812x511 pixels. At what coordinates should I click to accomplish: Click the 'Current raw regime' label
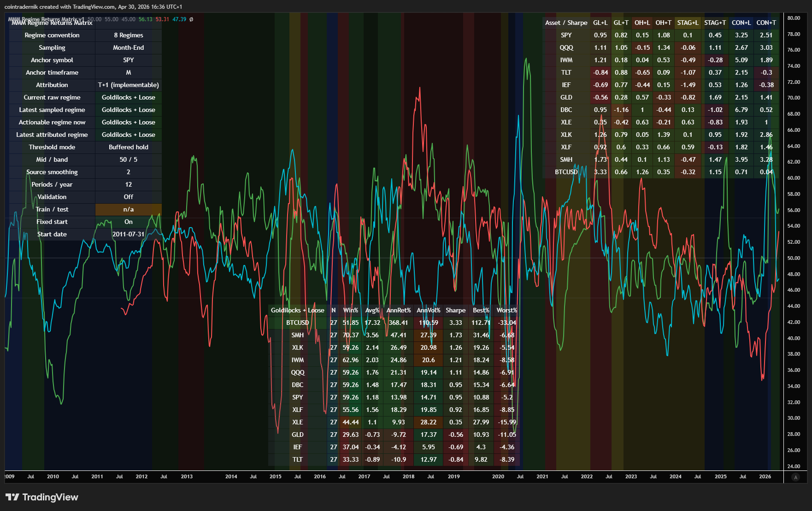tap(52, 98)
